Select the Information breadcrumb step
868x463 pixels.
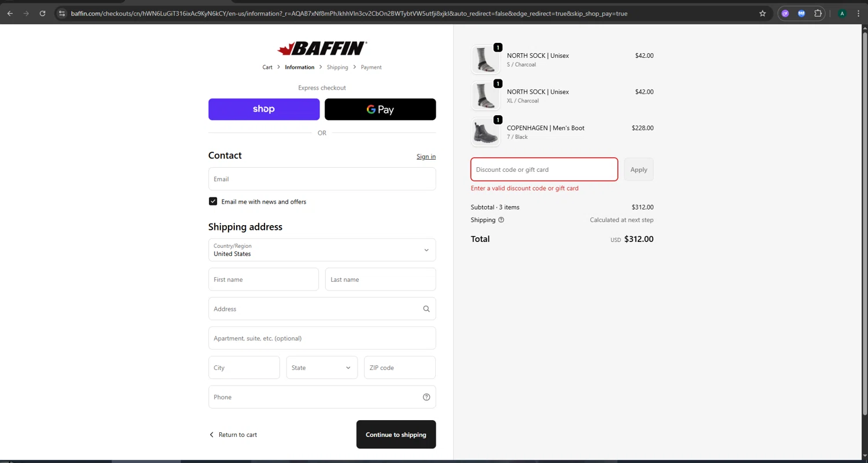point(300,67)
